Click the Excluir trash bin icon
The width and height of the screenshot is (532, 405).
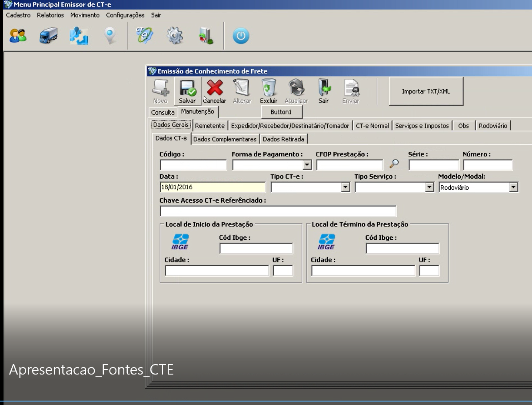(x=269, y=87)
